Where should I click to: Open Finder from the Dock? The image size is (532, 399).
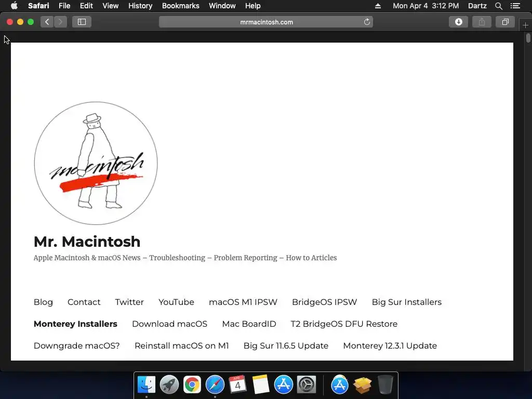click(x=147, y=385)
